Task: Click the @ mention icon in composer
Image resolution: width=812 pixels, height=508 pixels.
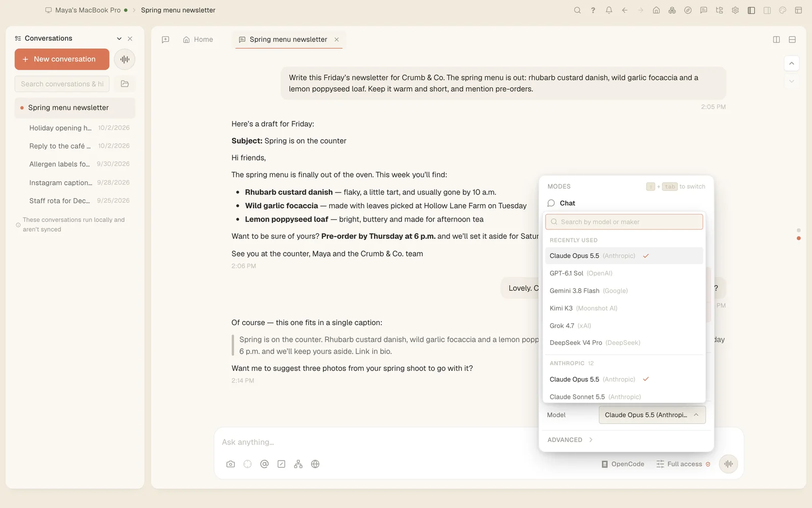Action: pos(264,464)
